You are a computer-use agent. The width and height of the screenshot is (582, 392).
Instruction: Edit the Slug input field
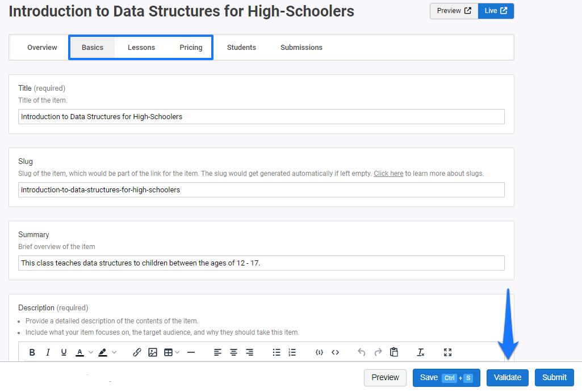click(x=261, y=190)
